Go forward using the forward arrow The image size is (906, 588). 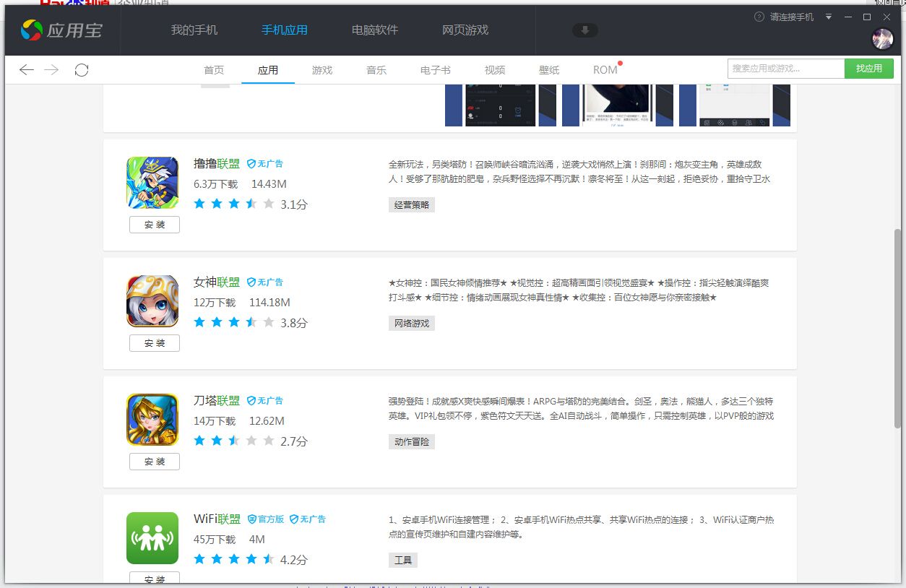[x=51, y=69]
